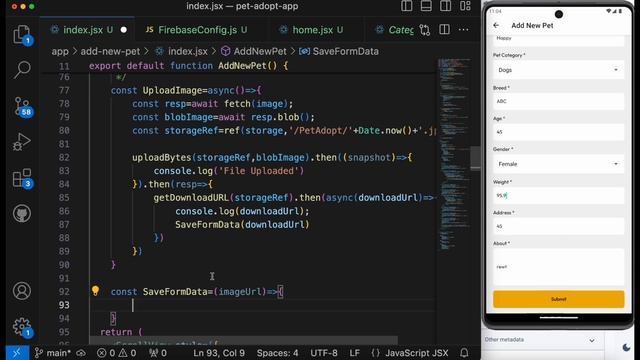Click the Breed input field
Viewport: 640px width, 360px height.
[x=558, y=101]
